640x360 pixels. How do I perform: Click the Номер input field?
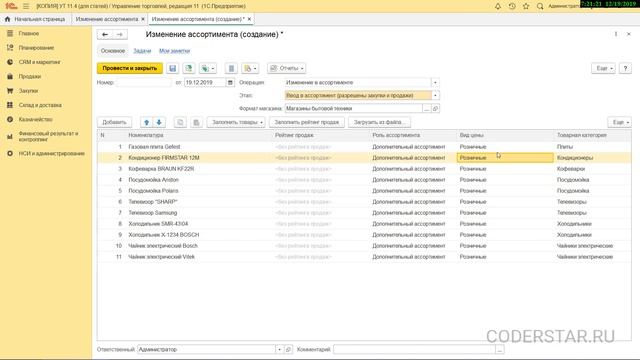[x=144, y=82]
